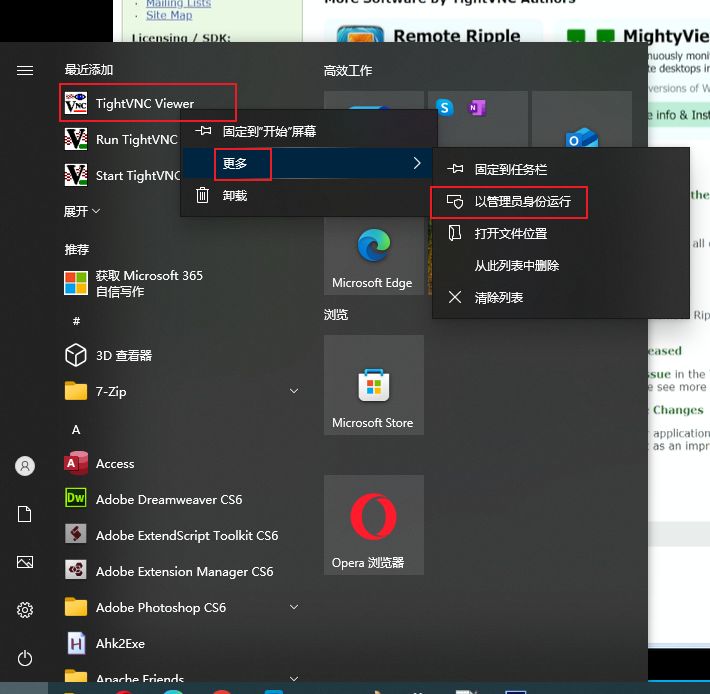
Task: Launch Access via its red icon
Action: [x=76, y=463]
